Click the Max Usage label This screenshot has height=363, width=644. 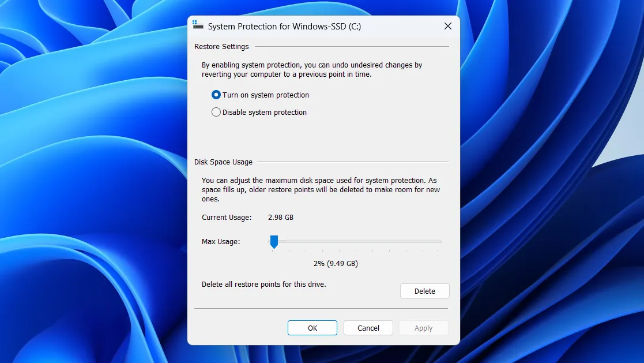tap(221, 242)
